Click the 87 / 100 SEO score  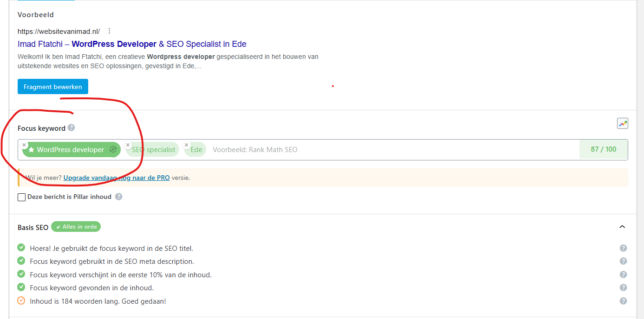[603, 149]
